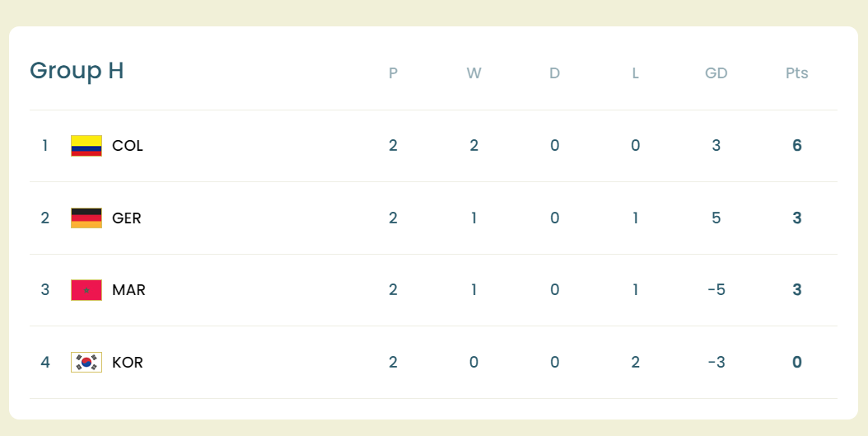
Task: Click the Pts column header
Action: click(x=796, y=73)
